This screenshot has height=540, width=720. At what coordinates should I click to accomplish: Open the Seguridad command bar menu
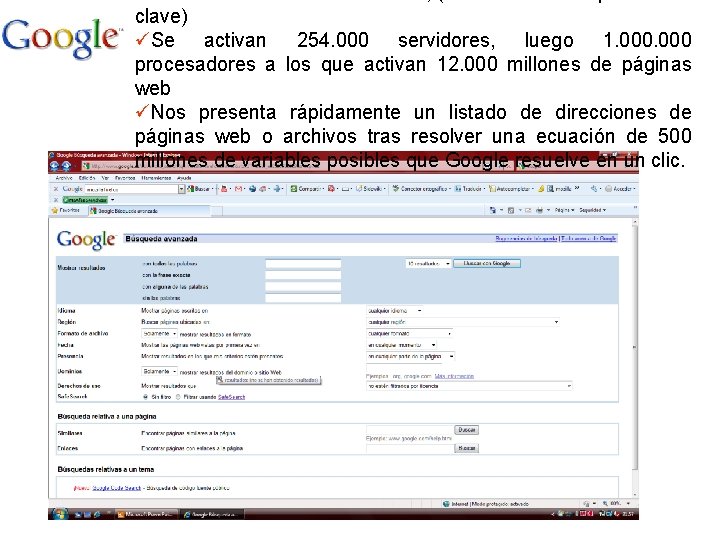tap(592, 210)
